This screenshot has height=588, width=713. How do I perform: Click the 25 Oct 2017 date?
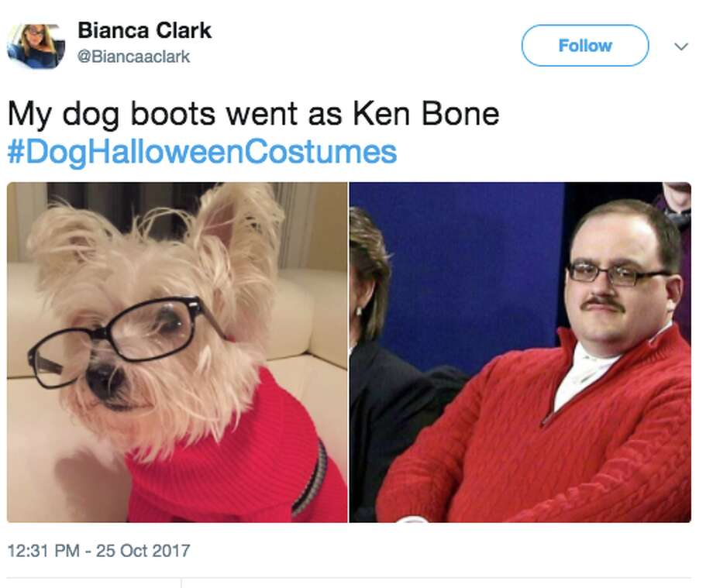143,551
